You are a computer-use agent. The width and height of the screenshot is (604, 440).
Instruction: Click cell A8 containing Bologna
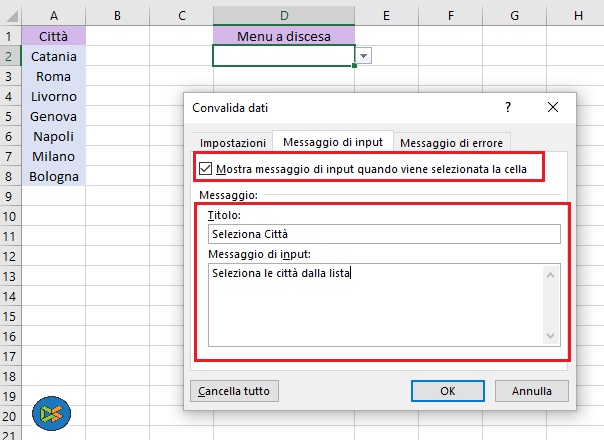(53, 176)
